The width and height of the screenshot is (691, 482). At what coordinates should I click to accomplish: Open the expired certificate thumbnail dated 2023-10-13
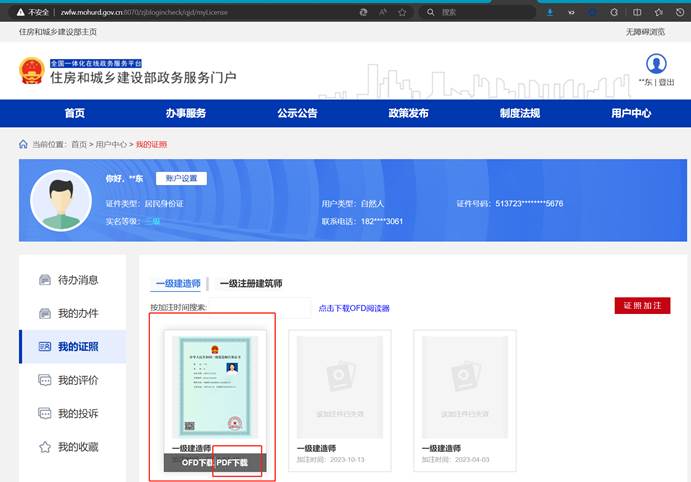pos(339,386)
